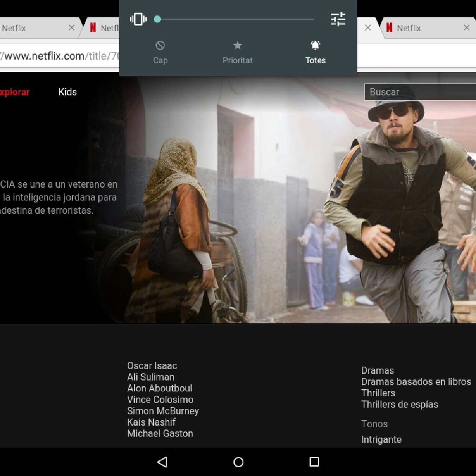Open actor Oscar Isaac link
Viewport: 476px width, 476px height.
click(152, 366)
